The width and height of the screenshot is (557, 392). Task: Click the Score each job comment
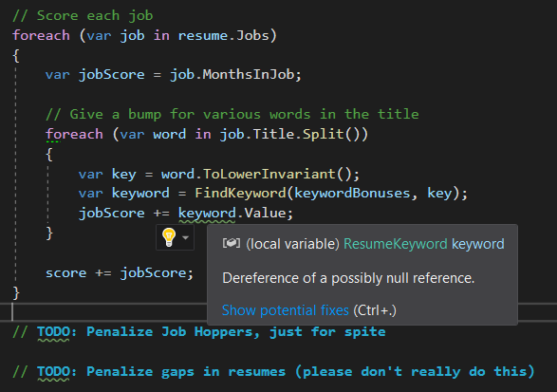point(83,15)
